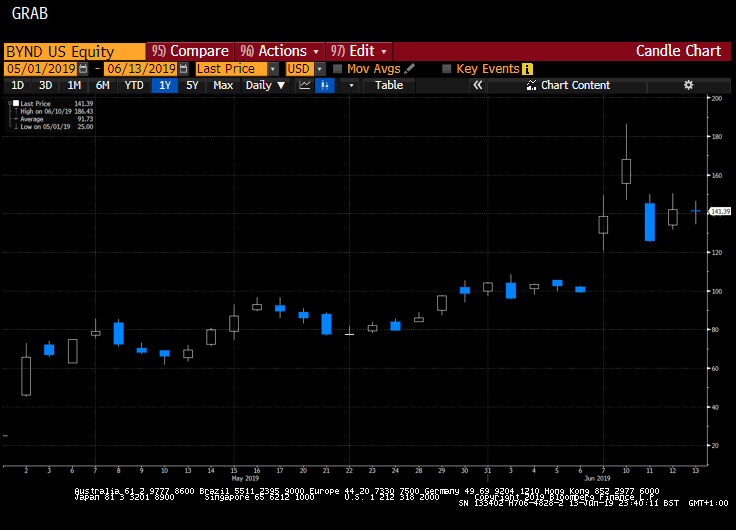
Task: Collapse panel with double left chevron
Action: click(x=478, y=86)
